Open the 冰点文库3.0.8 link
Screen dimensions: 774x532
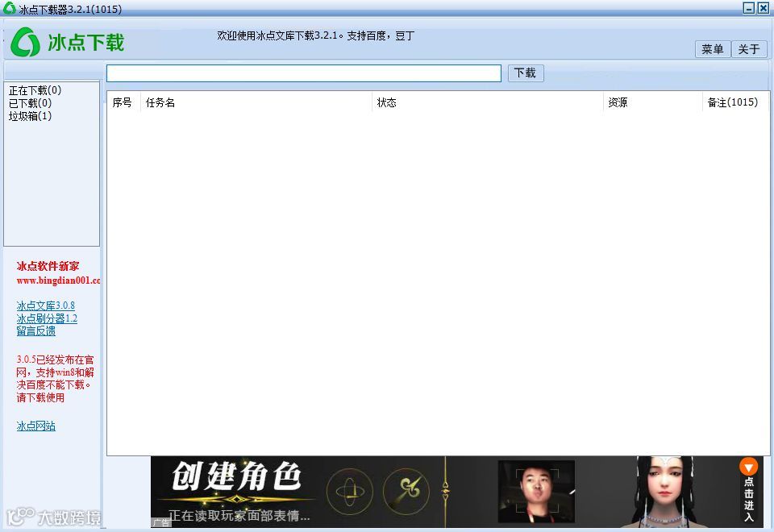point(45,305)
